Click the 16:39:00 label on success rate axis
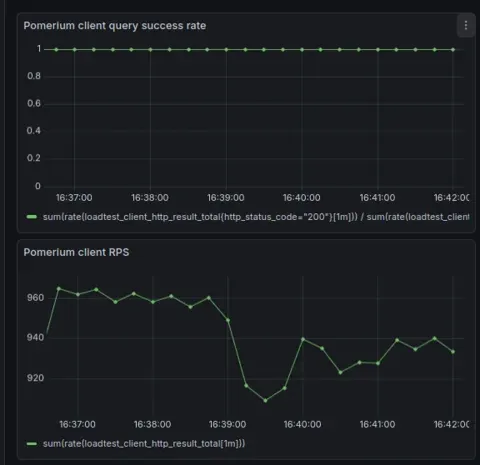 click(x=226, y=198)
